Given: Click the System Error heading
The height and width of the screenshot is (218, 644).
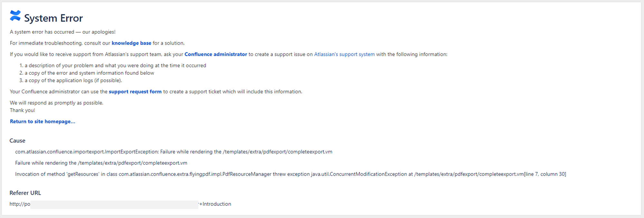Looking at the screenshot, I should pyautogui.click(x=53, y=18).
